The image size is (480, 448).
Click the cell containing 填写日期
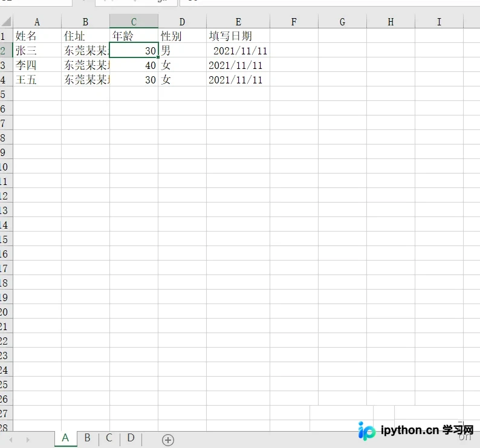238,36
